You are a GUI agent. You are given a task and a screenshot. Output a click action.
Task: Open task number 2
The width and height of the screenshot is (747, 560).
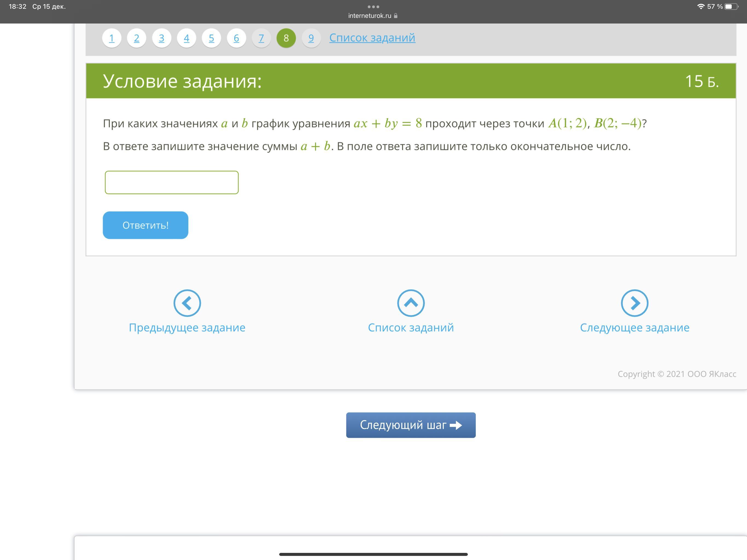pos(136,38)
